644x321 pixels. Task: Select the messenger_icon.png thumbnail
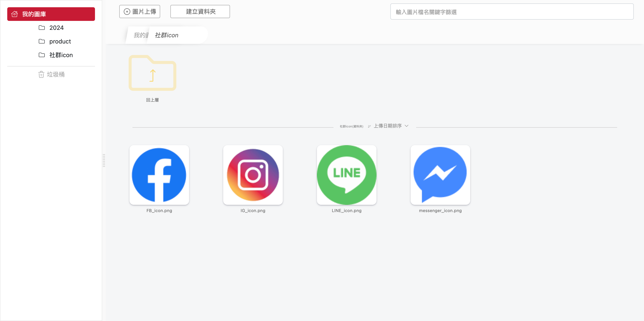tap(440, 175)
